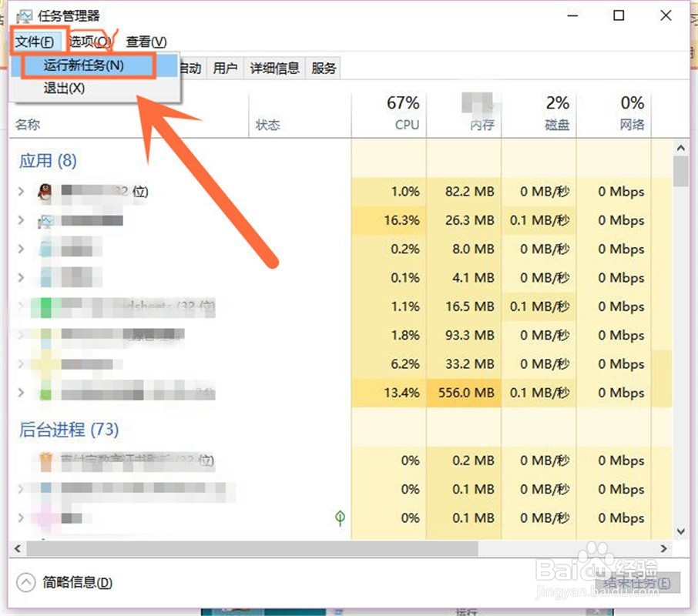The height and width of the screenshot is (616, 698).
Task: Switch to the 详细信息 tab
Action: click(x=275, y=68)
